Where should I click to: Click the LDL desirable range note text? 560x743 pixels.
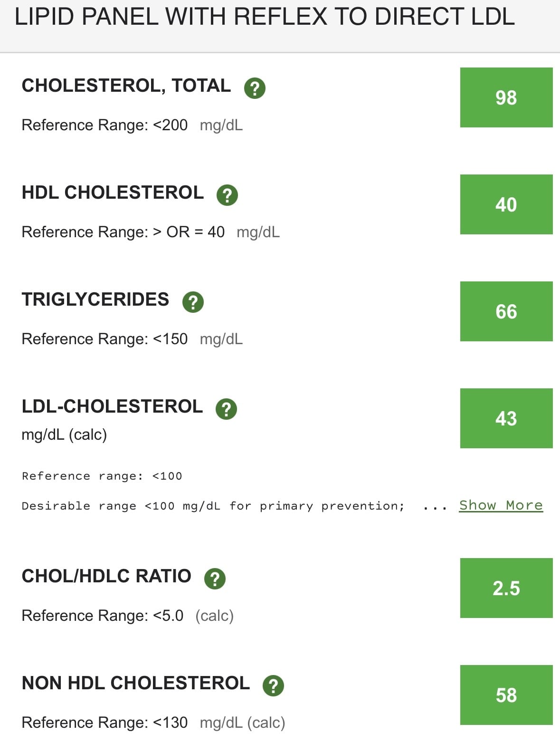[x=213, y=506]
